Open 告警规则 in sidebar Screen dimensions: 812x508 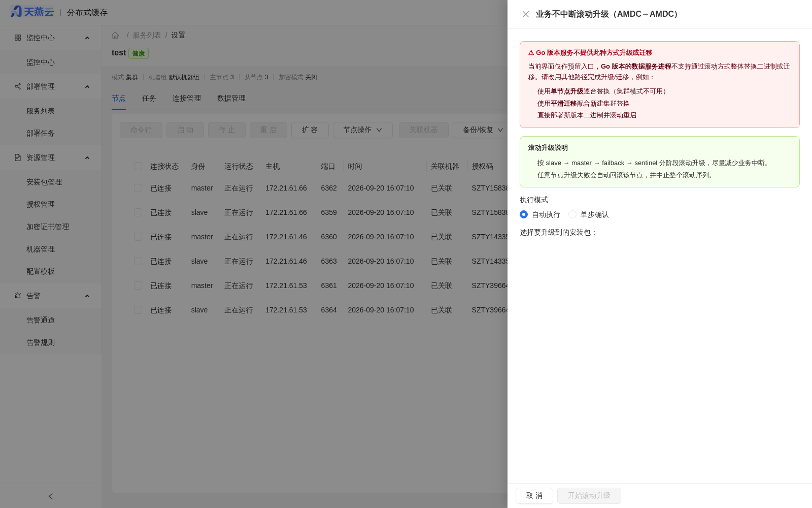point(51,342)
